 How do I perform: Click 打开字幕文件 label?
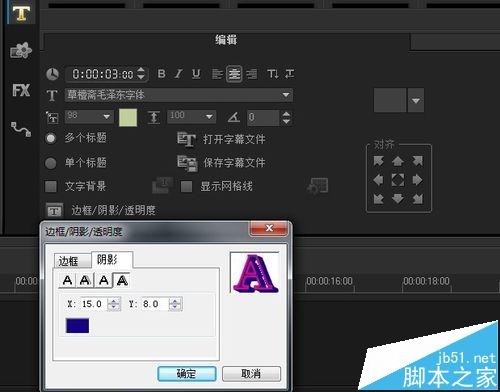pyautogui.click(x=234, y=139)
